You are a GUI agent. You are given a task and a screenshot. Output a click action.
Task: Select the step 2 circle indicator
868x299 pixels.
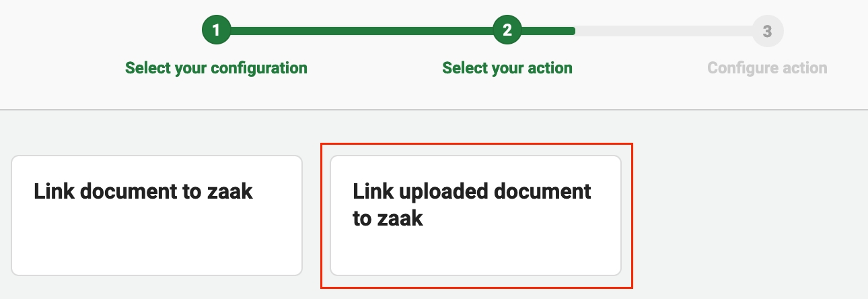507,31
